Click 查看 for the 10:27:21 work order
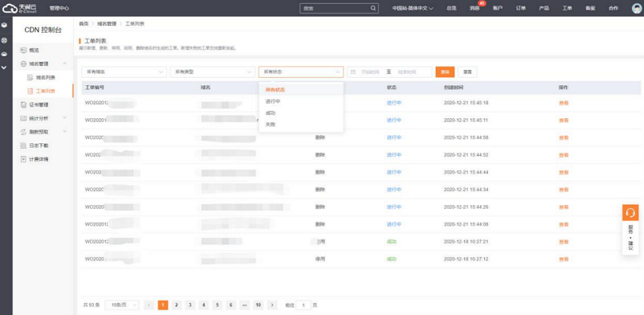 click(564, 242)
